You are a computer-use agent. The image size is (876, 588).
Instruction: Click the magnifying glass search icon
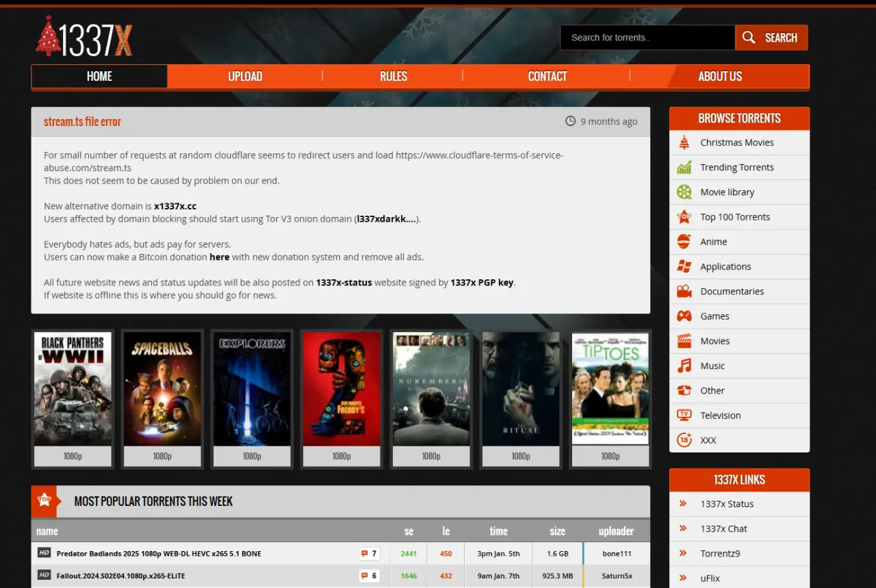point(749,38)
